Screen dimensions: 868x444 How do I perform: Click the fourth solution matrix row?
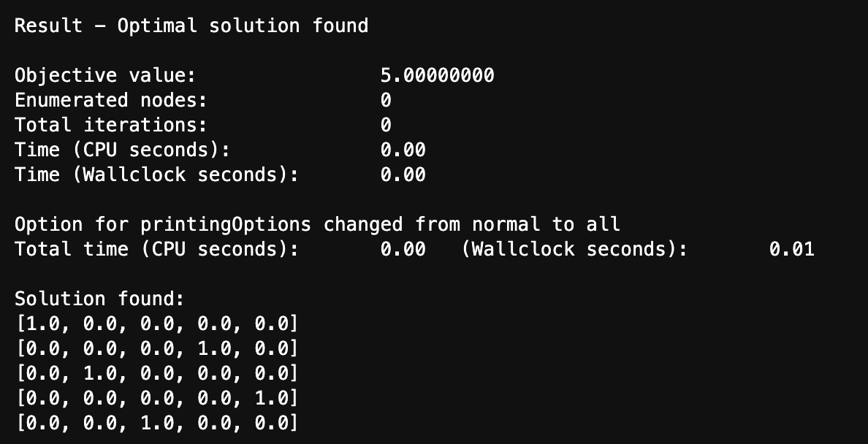pyautogui.click(x=156, y=398)
